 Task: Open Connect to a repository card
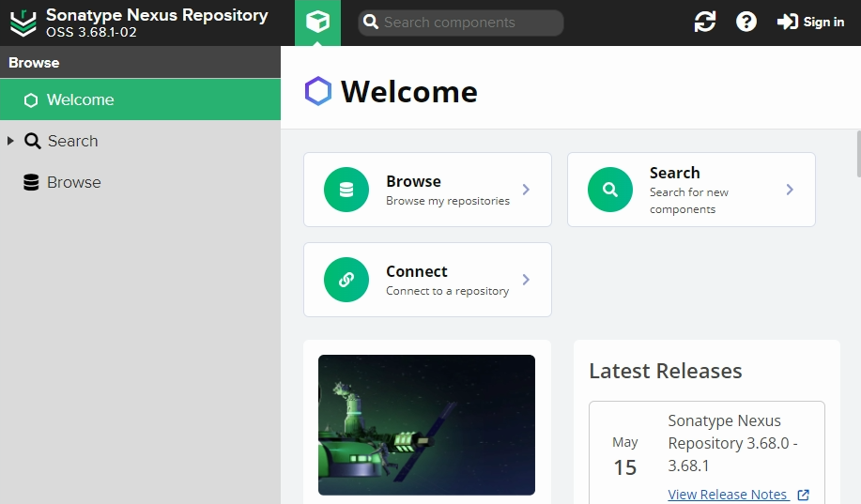tap(427, 280)
